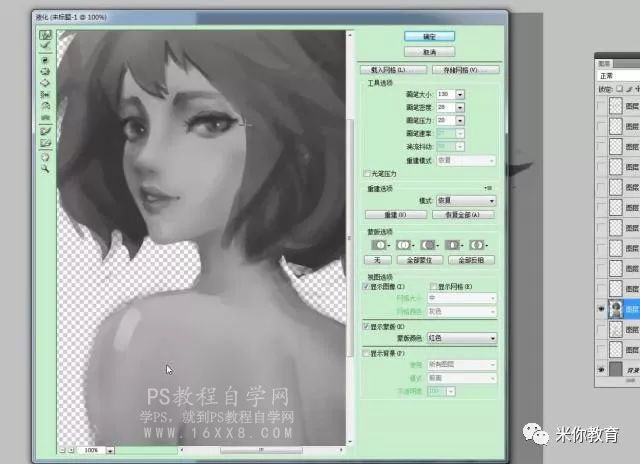Select the Push Left tool
The image size is (640, 464).
tap(45, 95)
